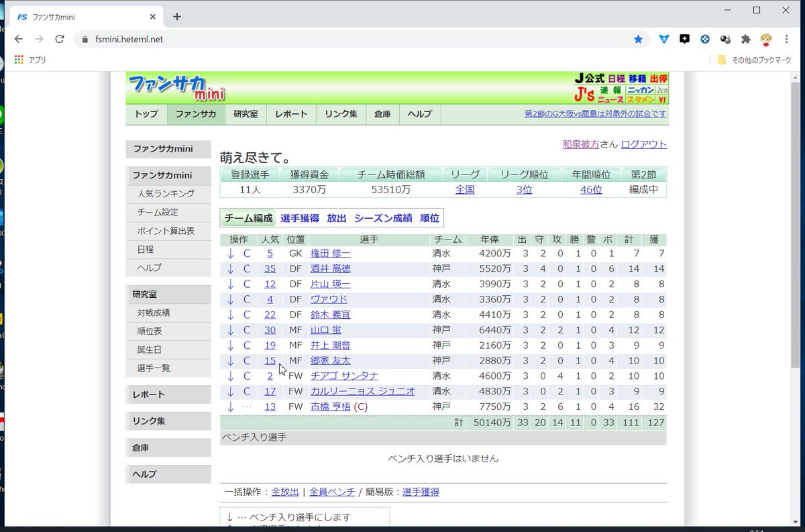Open the 46位 yearly ranking link
Screen dimensions: 805x532
(x=591, y=190)
